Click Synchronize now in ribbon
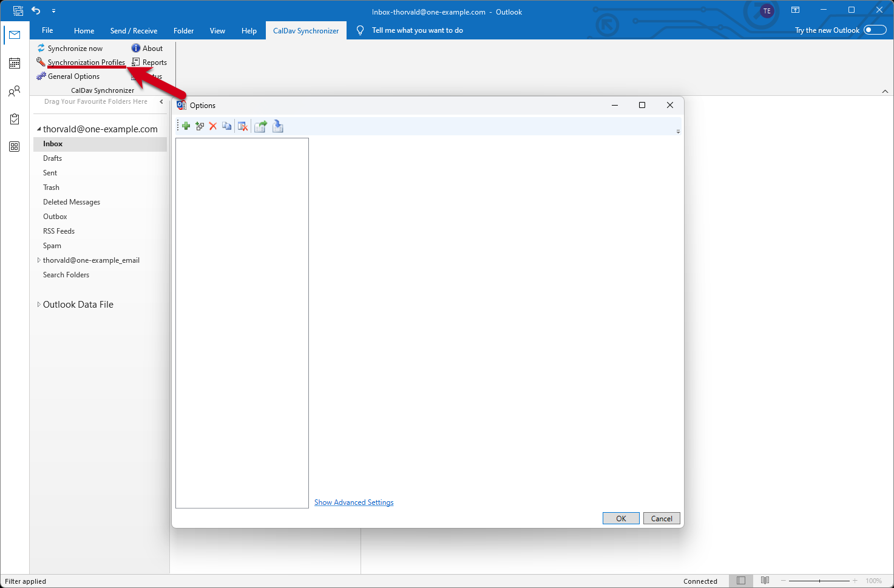Screen dimensions: 894x588 75,49
